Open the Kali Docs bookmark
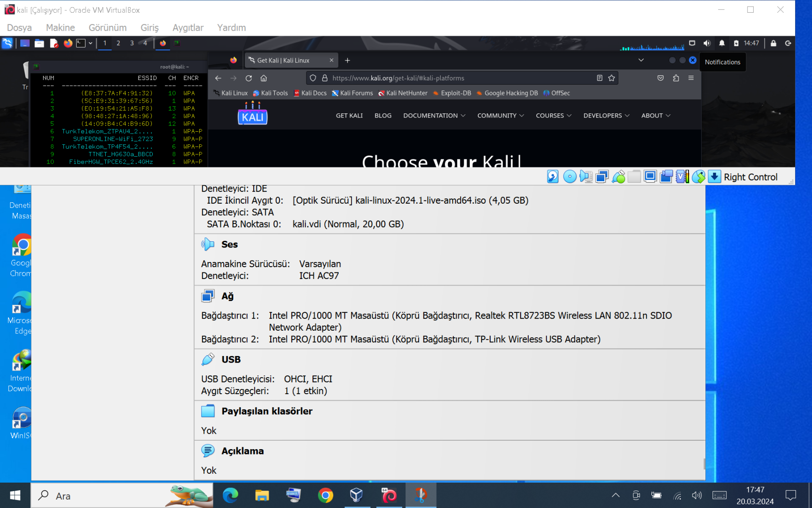 point(310,93)
